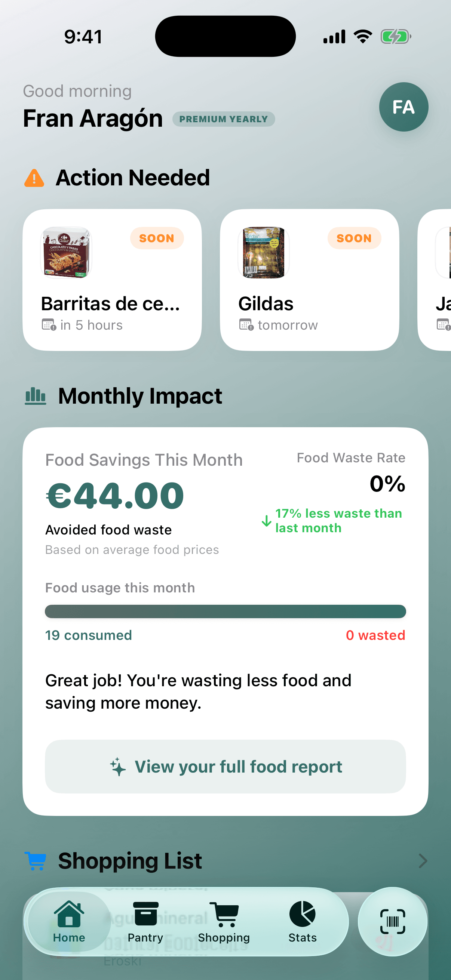Tap the battery charging status icon
The height and width of the screenshot is (980, 451).
(x=395, y=37)
